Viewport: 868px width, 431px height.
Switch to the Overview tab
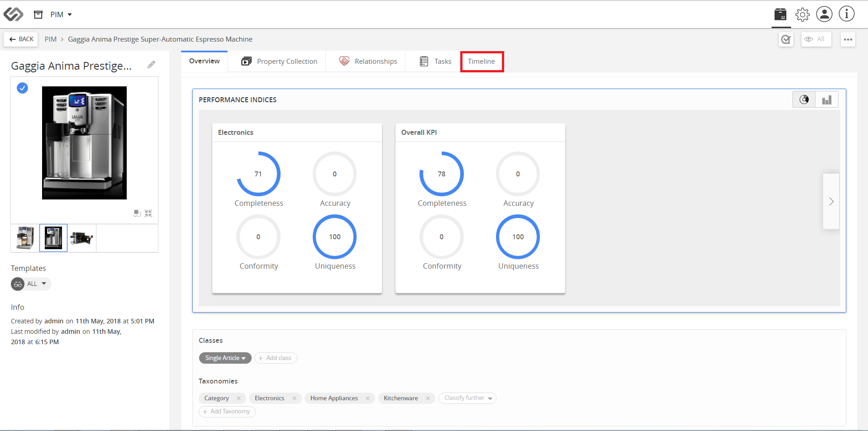click(205, 61)
